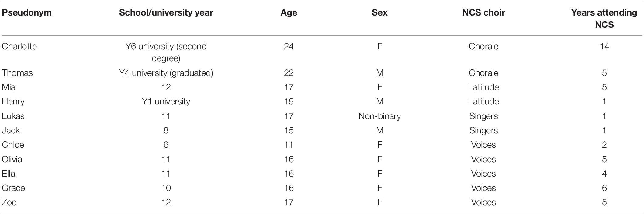
Task: Click the Non-binary cell in Lukas row
Action: point(379,116)
